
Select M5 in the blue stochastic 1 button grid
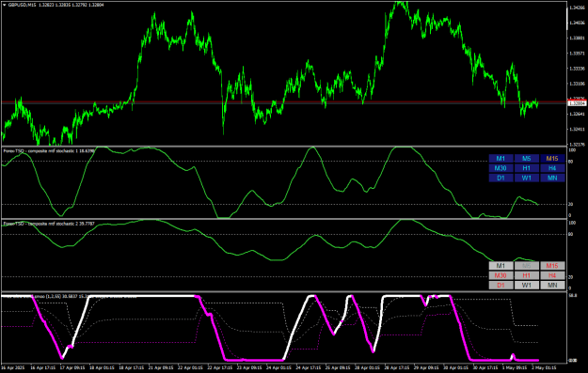click(x=527, y=159)
